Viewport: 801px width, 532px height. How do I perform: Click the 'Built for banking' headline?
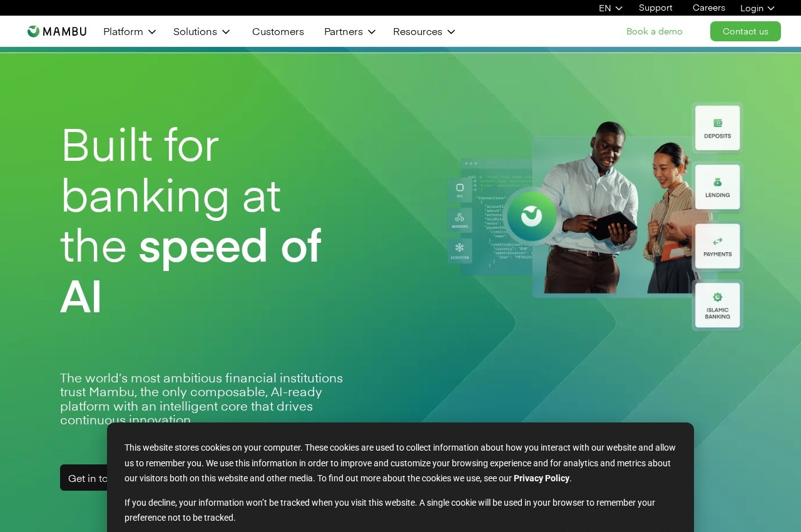coord(191,220)
